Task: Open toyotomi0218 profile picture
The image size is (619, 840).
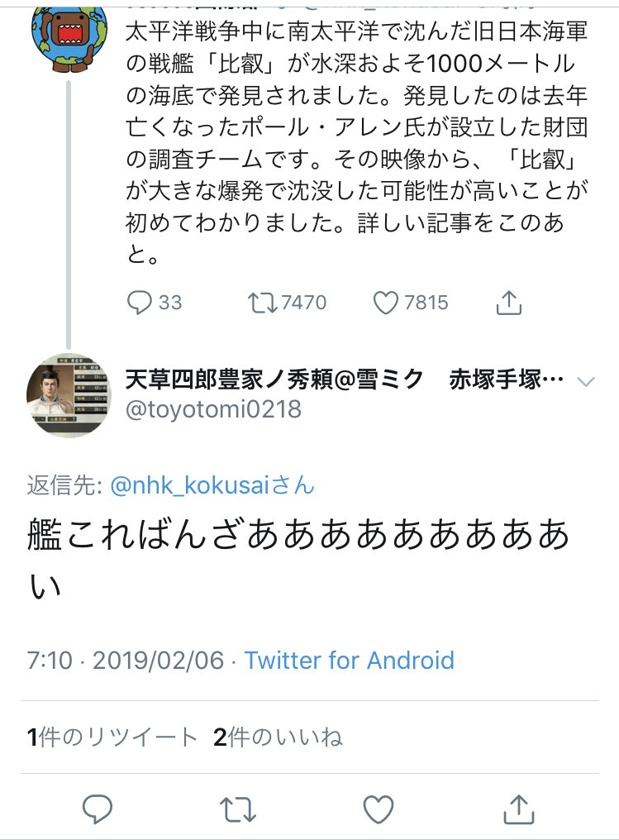Action: (x=68, y=395)
